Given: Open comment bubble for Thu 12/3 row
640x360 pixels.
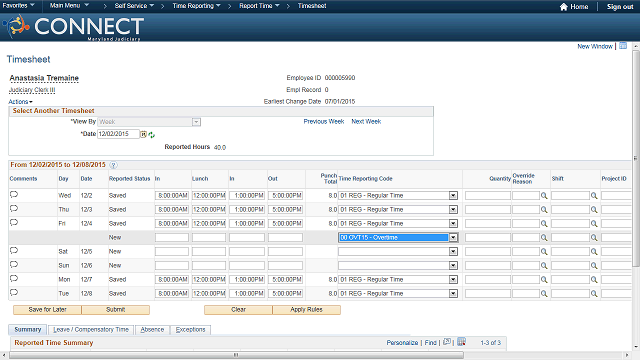Looking at the screenshot, I should coord(14,209).
